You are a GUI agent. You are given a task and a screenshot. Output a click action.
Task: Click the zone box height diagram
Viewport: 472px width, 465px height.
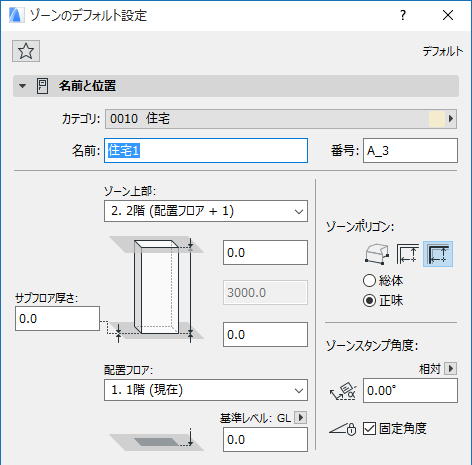click(x=157, y=288)
